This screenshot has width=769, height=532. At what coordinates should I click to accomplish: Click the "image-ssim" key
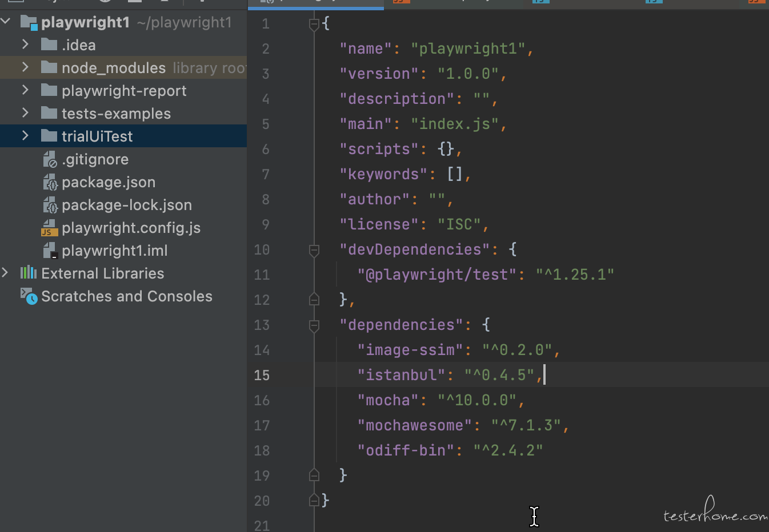pyautogui.click(x=410, y=350)
